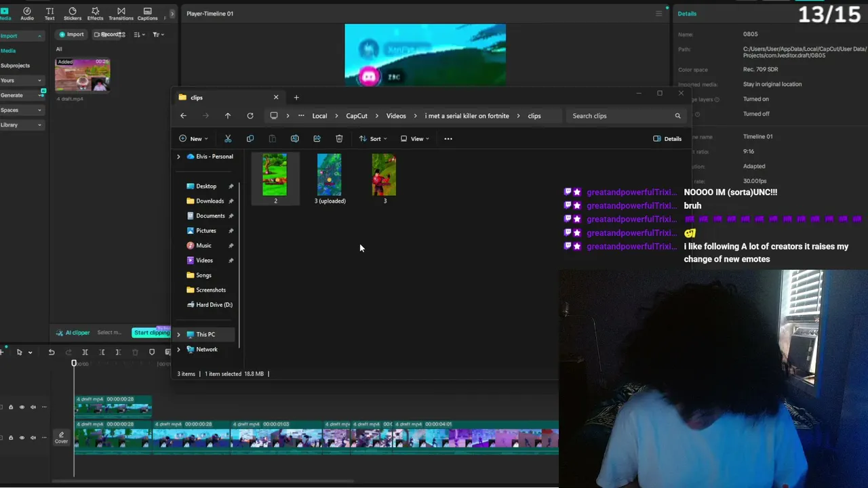Image resolution: width=868 pixels, height=488 pixels.
Task: Open more options for upper track
Action: [x=44, y=407]
